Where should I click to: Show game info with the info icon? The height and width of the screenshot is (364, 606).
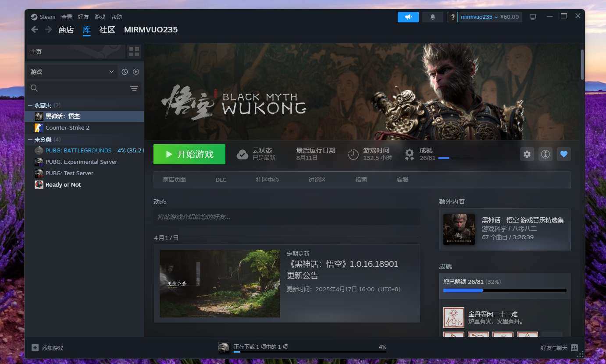click(x=545, y=154)
